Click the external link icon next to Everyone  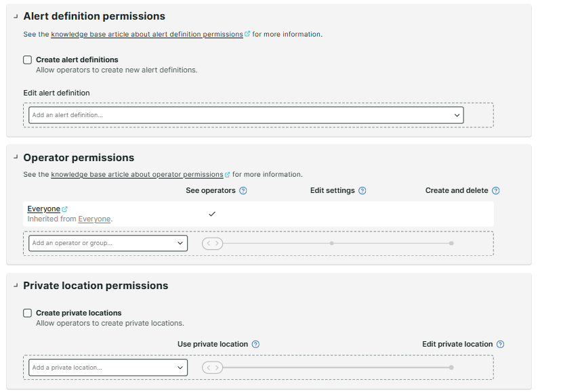click(64, 208)
